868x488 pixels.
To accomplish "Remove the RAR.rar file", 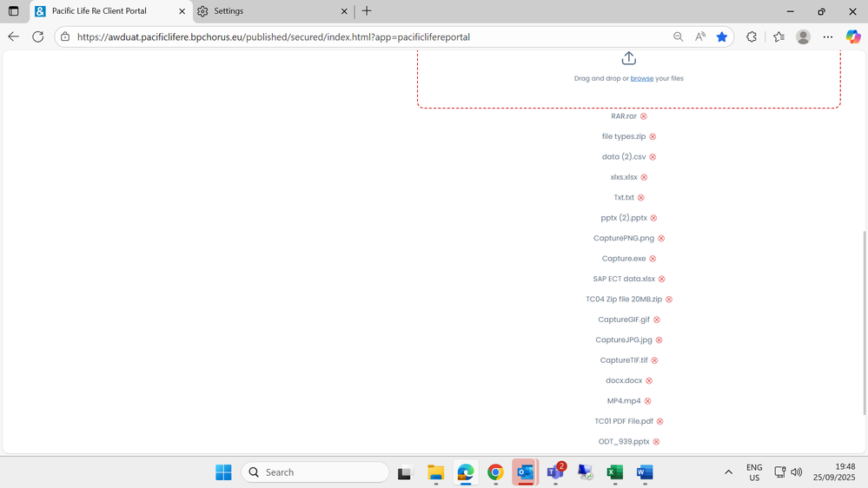I will coord(644,116).
